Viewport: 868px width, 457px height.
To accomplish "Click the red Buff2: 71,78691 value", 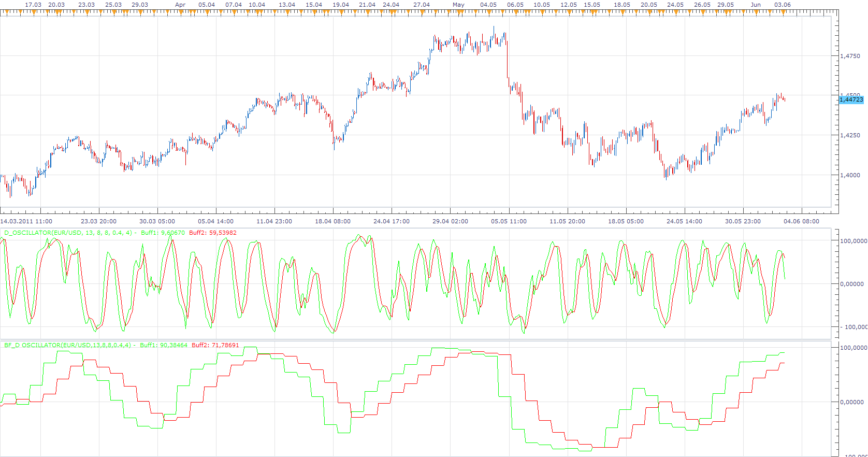I will [215, 345].
